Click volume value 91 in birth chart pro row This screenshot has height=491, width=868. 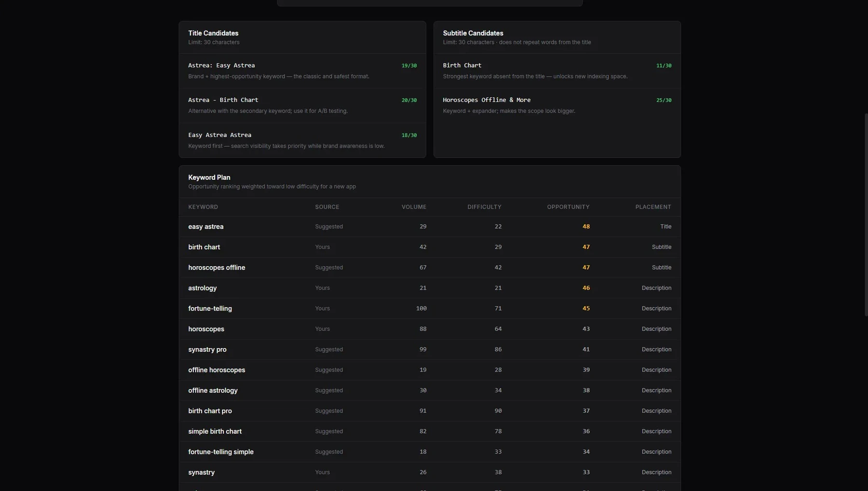pos(423,411)
